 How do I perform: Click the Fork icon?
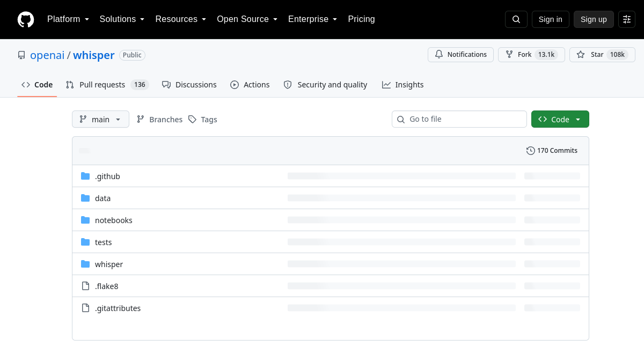[x=509, y=55]
